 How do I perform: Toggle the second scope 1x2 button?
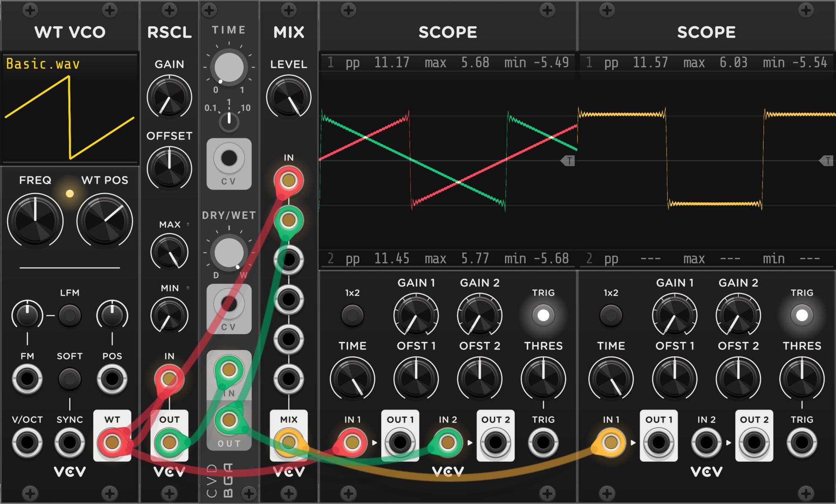pos(611,315)
